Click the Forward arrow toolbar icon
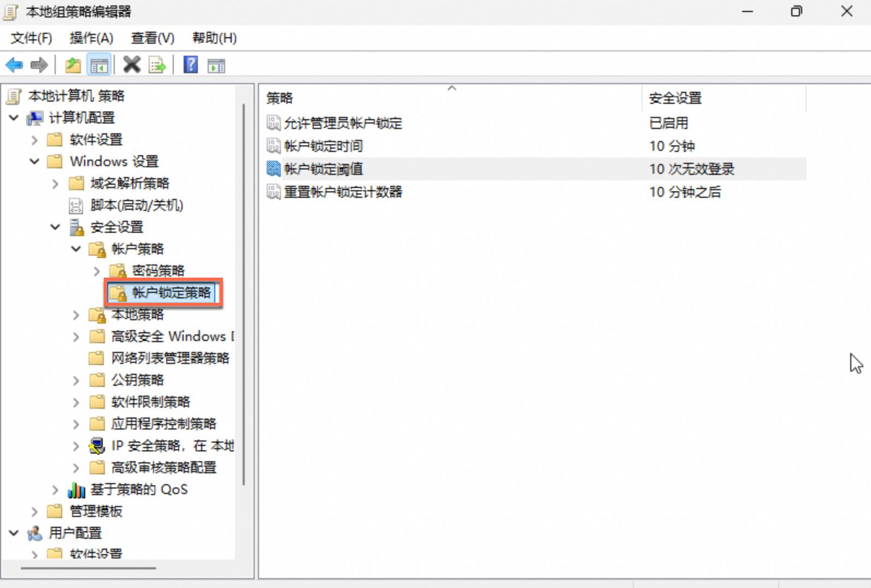 39,66
